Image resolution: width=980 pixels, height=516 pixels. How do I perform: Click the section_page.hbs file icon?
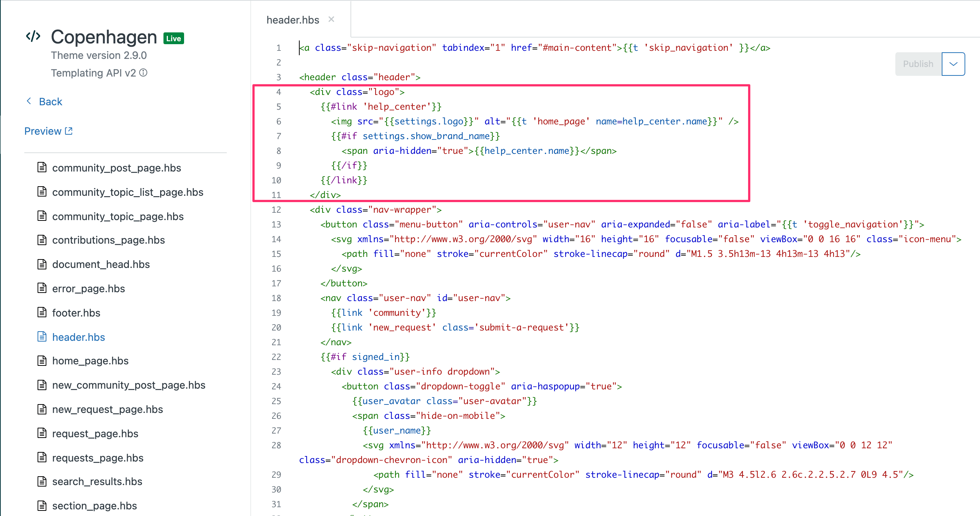coord(42,506)
